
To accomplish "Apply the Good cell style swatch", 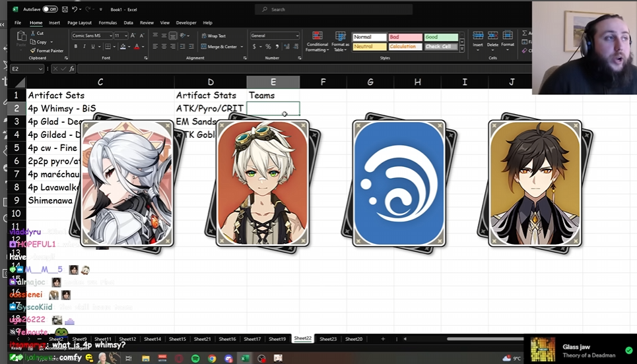I will (440, 38).
